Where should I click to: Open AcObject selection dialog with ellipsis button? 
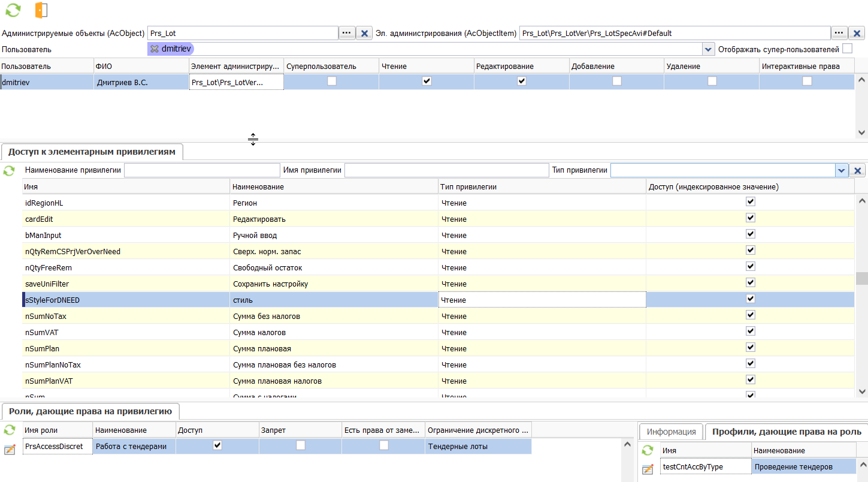point(347,34)
